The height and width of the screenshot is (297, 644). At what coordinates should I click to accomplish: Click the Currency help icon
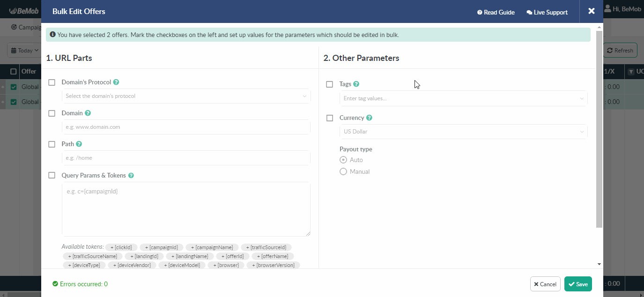[x=370, y=118]
